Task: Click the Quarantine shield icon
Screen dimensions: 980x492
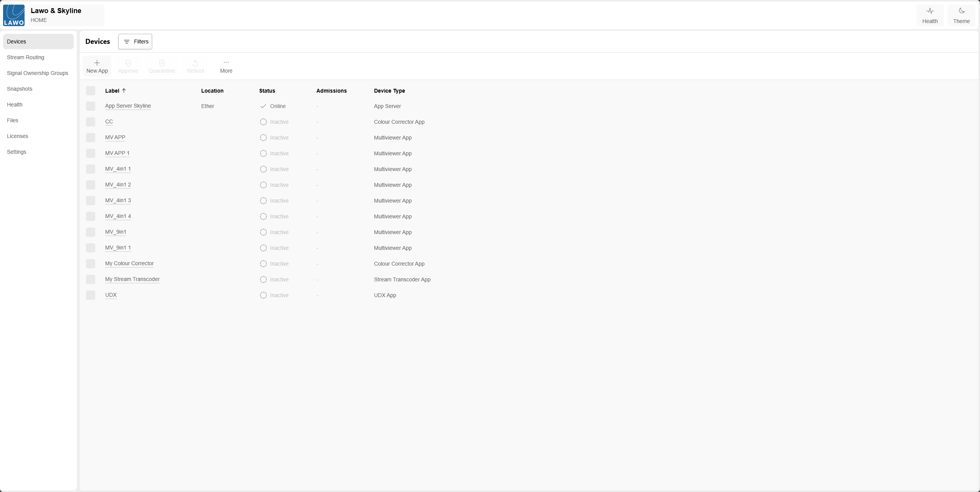Action: point(162,63)
